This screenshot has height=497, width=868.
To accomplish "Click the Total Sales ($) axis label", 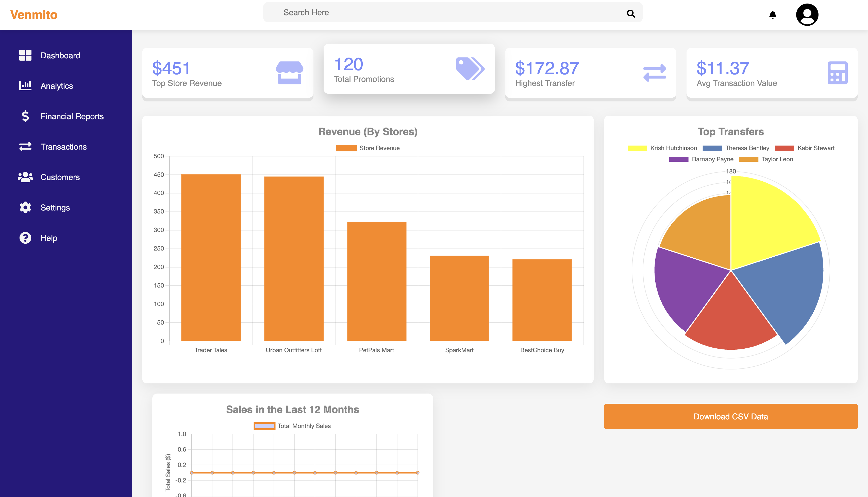I will pos(168,472).
